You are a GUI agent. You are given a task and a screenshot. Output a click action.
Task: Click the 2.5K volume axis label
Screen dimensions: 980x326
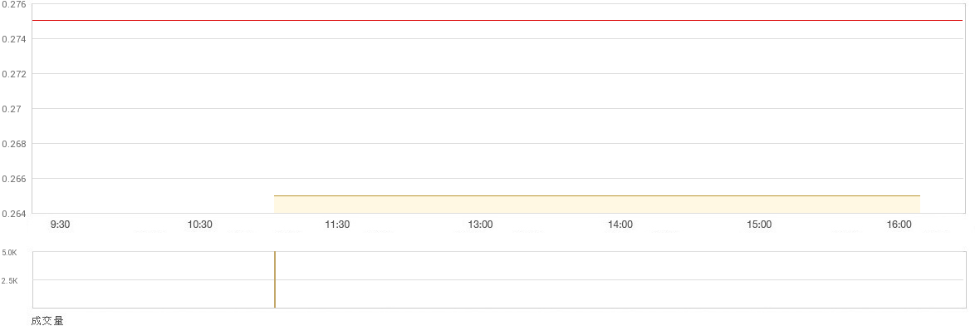pyautogui.click(x=9, y=282)
